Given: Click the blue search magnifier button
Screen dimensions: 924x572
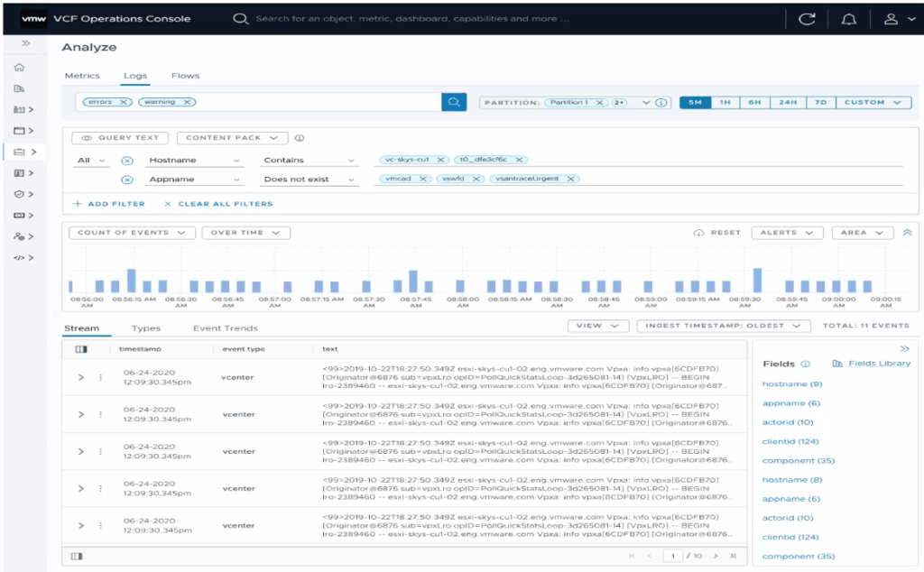Looking at the screenshot, I should [454, 102].
